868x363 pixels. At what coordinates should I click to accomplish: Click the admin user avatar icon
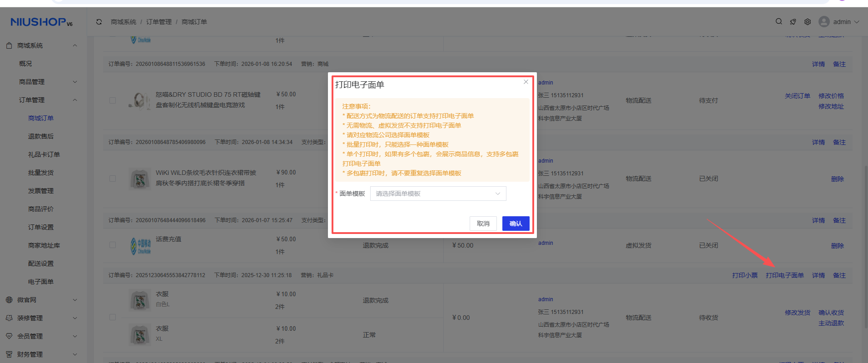(824, 22)
